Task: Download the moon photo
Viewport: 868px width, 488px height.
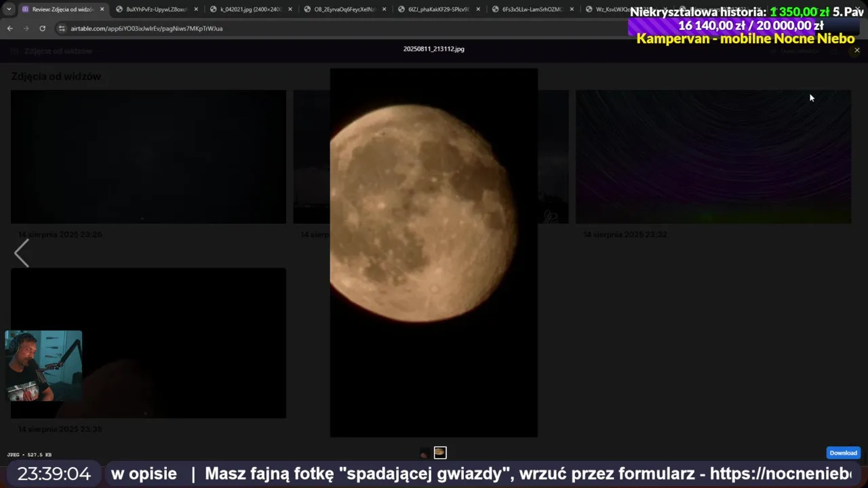Action: (x=843, y=453)
